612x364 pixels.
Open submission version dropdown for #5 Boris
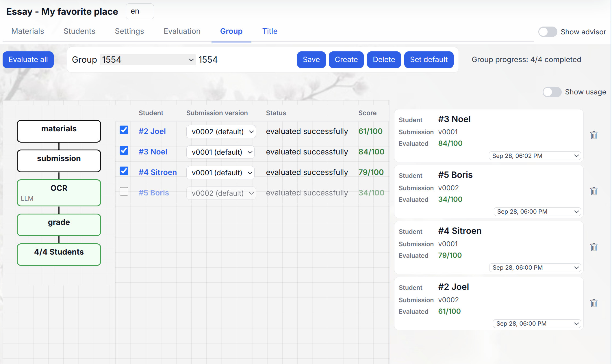221,193
